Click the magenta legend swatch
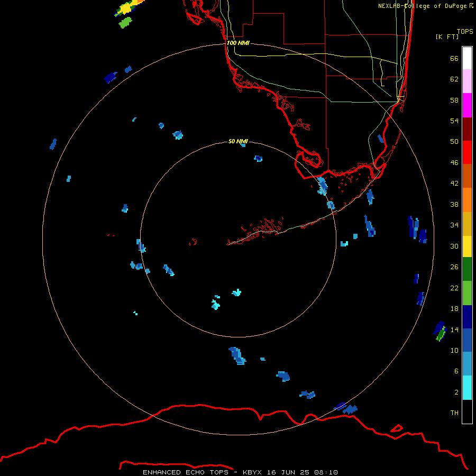 467,105
